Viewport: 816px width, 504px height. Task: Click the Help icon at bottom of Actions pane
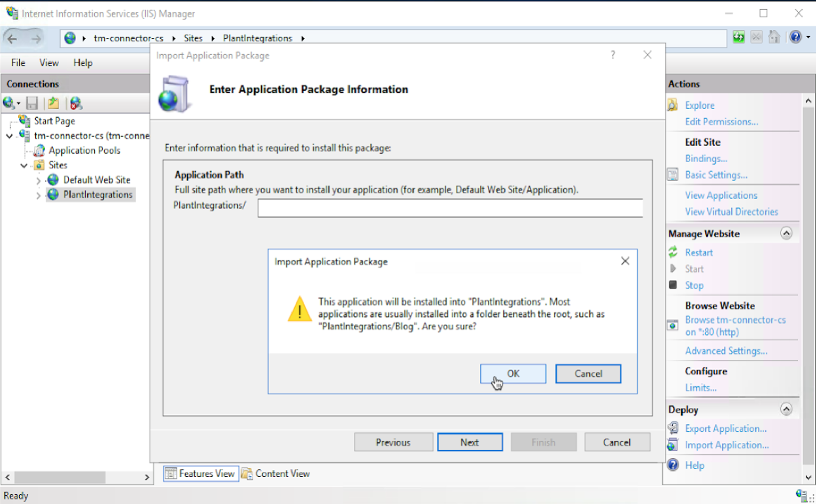tap(673, 465)
